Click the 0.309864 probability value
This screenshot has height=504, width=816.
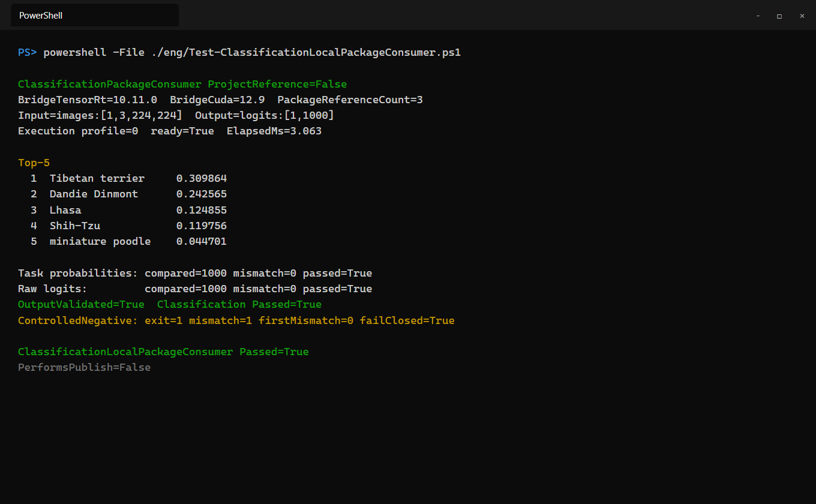[x=202, y=178]
